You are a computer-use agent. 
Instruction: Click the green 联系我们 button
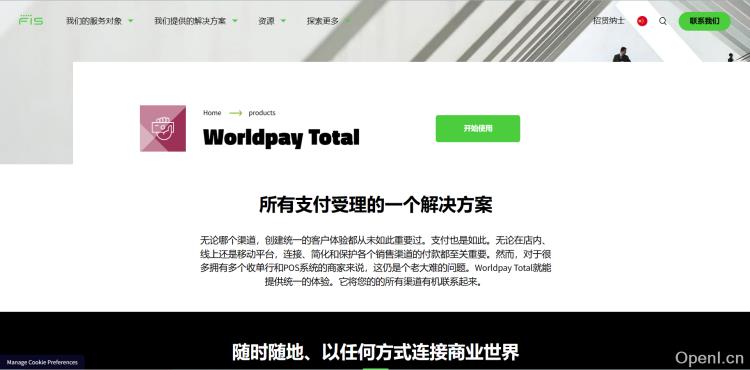(x=705, y=21)
